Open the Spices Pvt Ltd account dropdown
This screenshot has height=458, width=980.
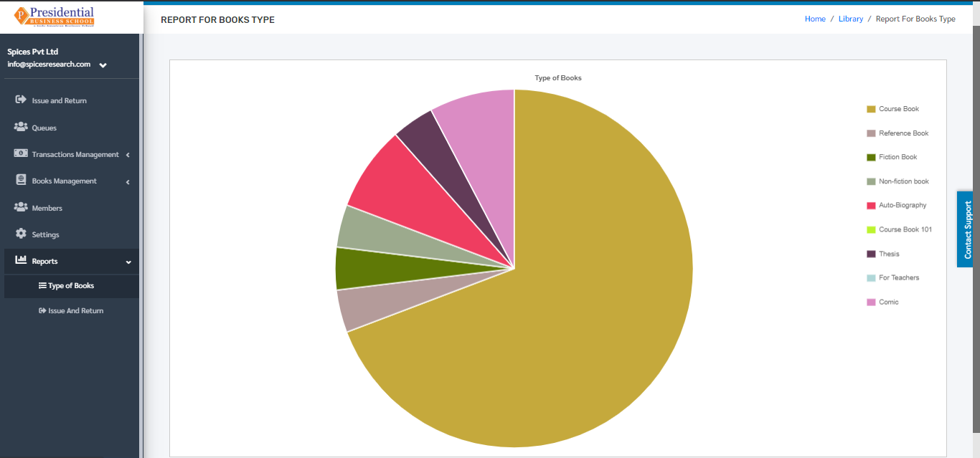tap(103, 65)
